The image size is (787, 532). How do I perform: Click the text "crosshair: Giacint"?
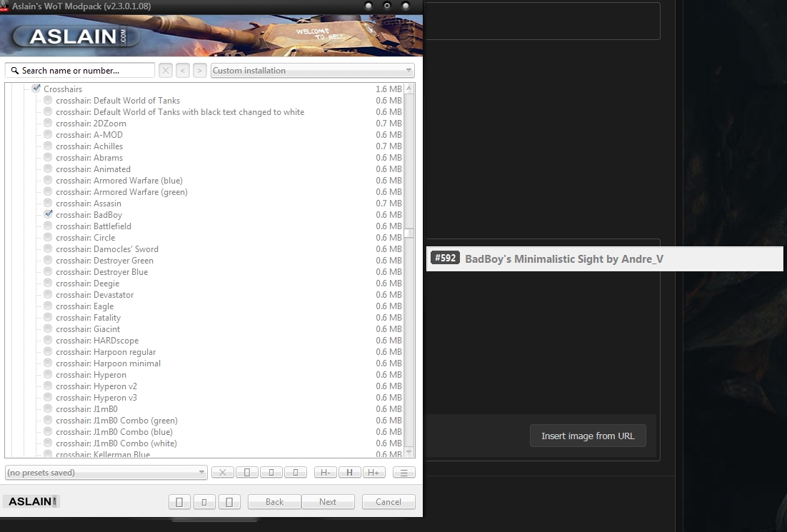(x=88, y=329)
